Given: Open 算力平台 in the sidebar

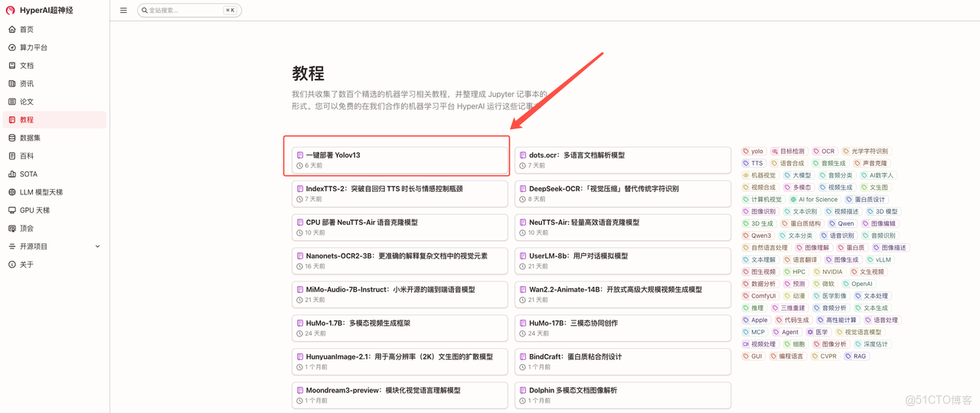Looking at the screenshot, I should coord(54,47).
